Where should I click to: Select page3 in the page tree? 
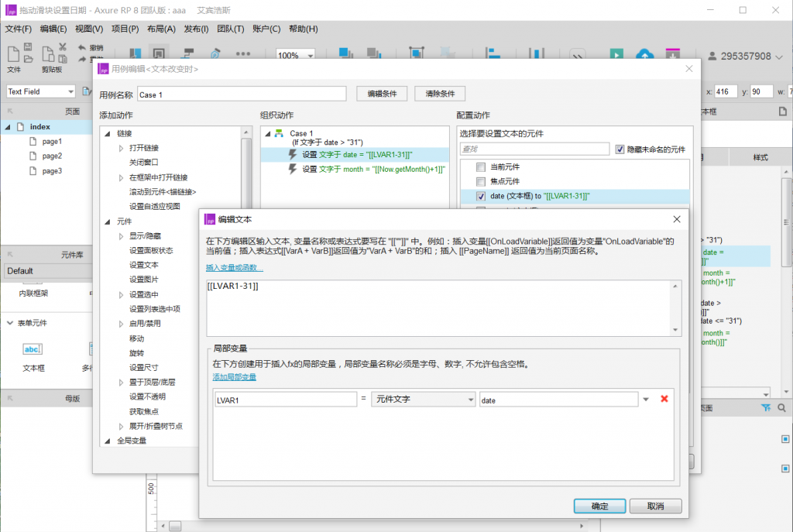[x=52, y=171]
